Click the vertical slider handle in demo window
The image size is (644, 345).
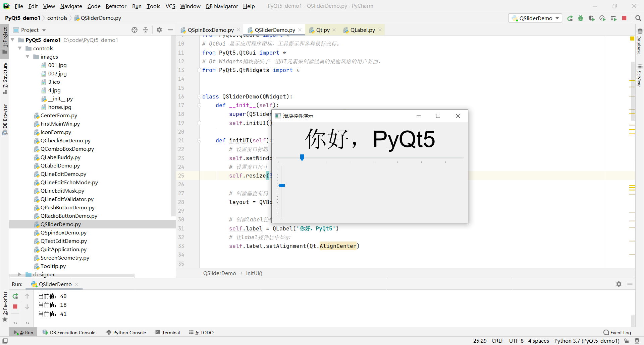(282, 186)
